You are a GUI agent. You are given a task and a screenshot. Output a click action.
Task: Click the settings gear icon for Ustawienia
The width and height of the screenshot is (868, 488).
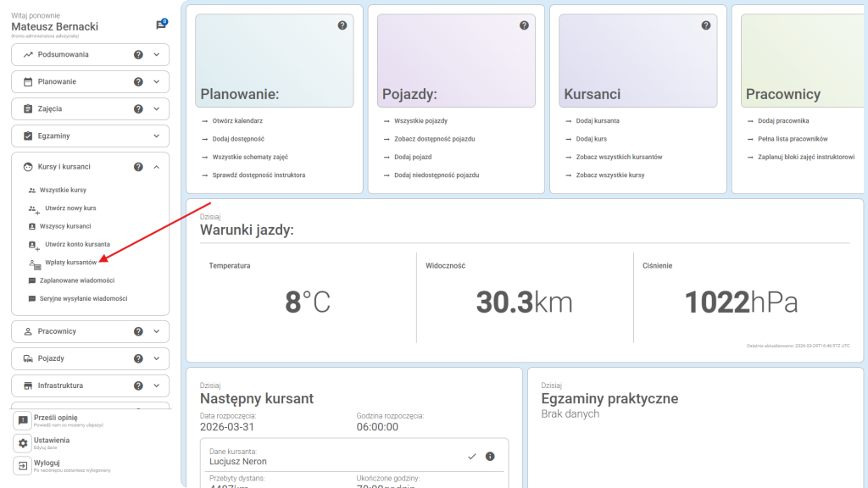(x=23, y=443)
